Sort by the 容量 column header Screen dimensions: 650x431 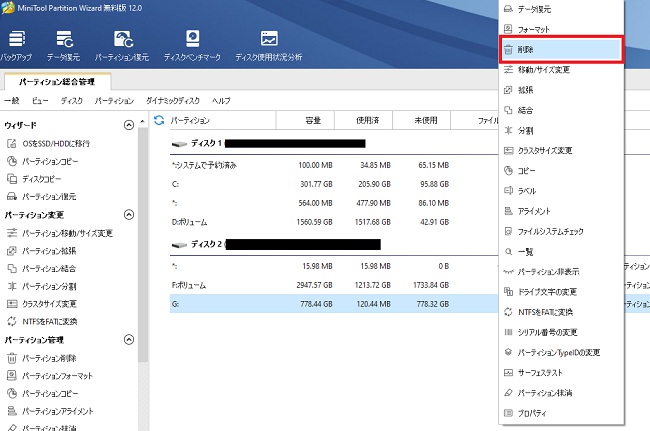pyautogui.click(x=306, y=120)
